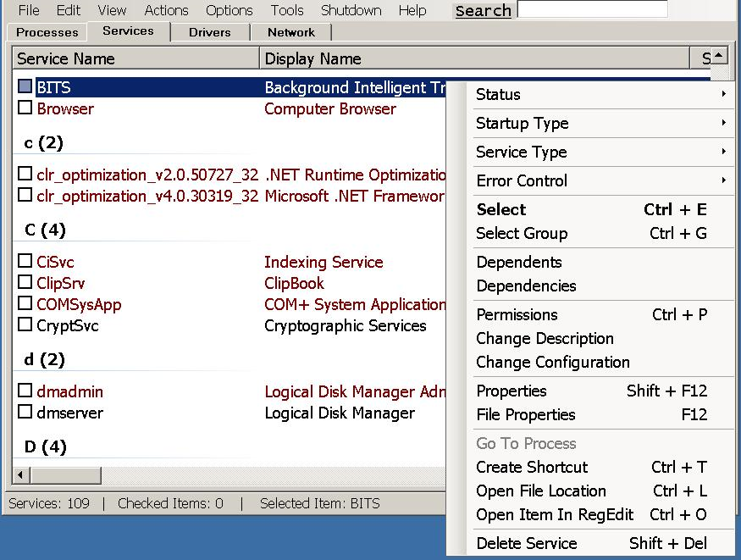741x560 pixels.
Task: Collapse the c (2) group header
Action: (x=43, y=142)
